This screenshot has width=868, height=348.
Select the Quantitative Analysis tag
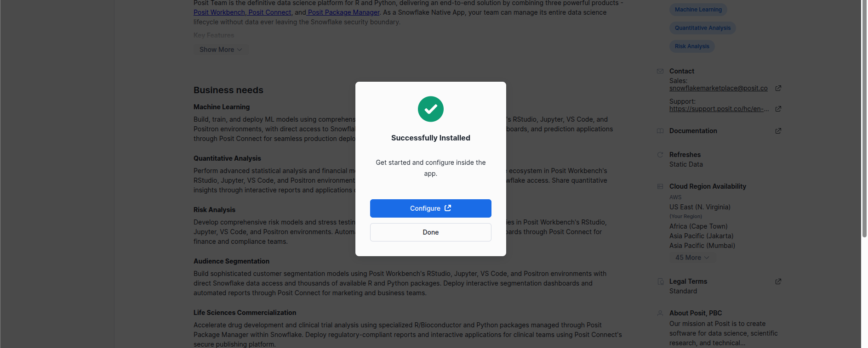702,28
